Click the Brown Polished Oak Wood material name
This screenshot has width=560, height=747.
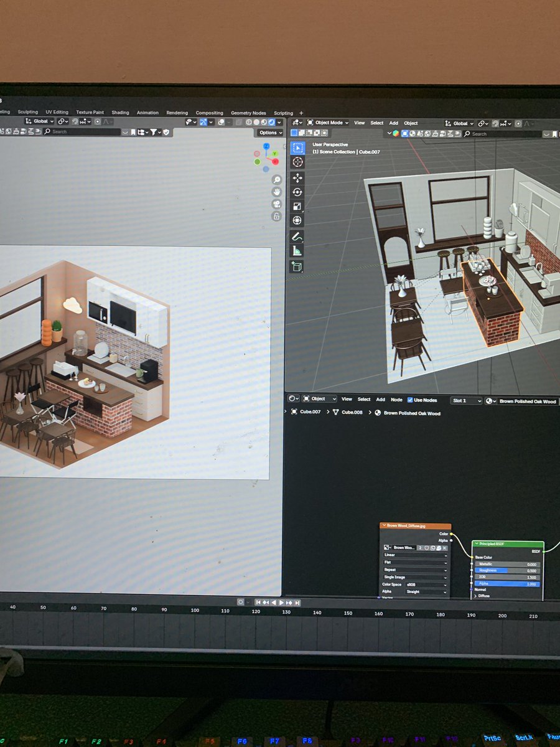pos(528,402)
